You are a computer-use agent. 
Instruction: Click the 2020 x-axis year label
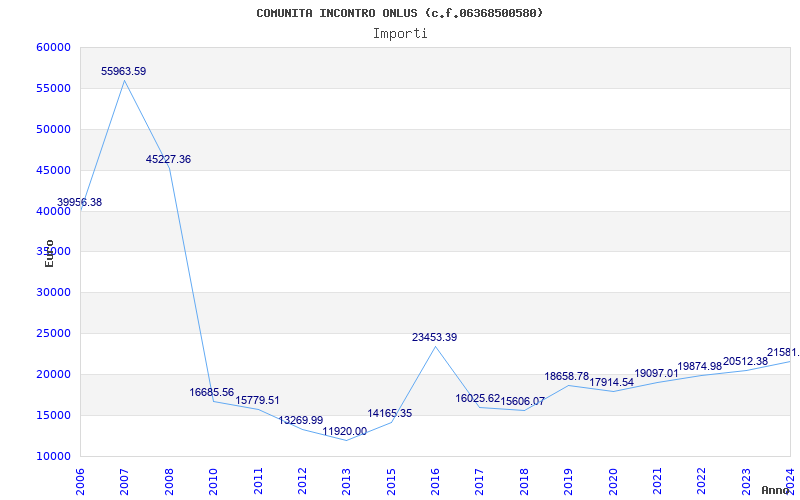[613, 481]
